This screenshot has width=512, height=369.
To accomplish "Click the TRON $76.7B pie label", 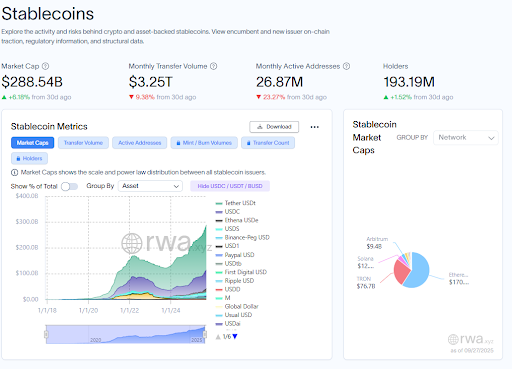I will [366, 283].
